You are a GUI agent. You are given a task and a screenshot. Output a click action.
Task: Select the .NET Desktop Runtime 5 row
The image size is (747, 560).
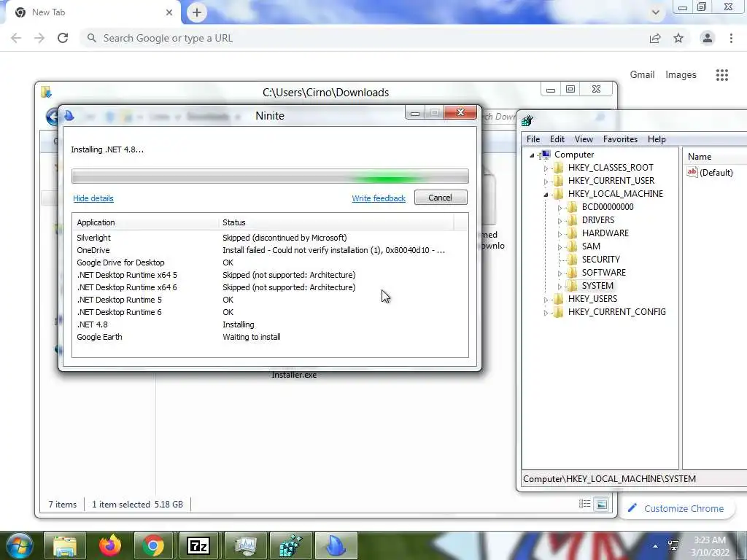(x=270, y=300)
